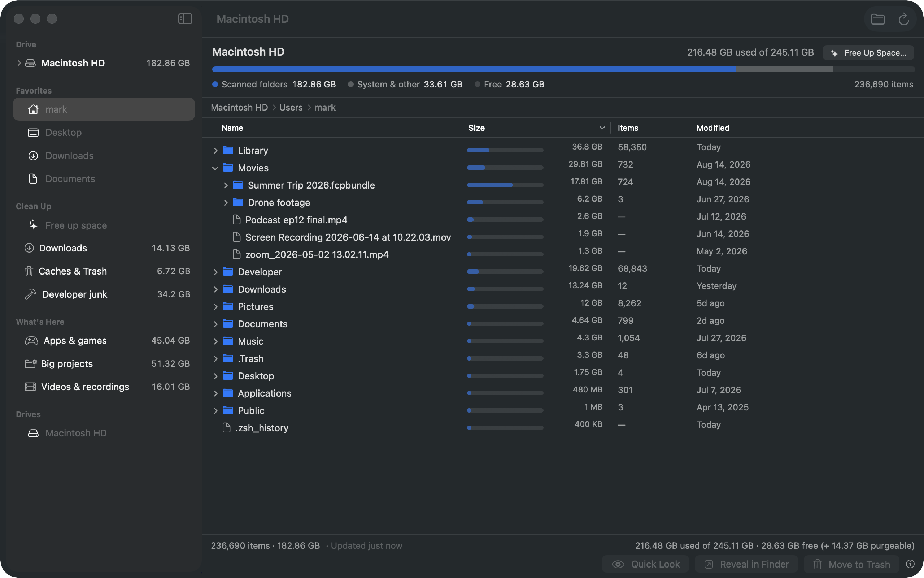
Task: Select the mark favorite in sidebar
Action: 104,109
